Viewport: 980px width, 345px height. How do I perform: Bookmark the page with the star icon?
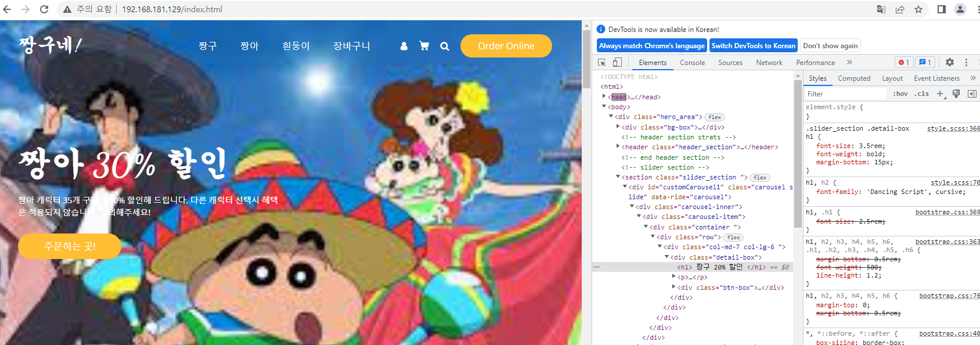918,9
